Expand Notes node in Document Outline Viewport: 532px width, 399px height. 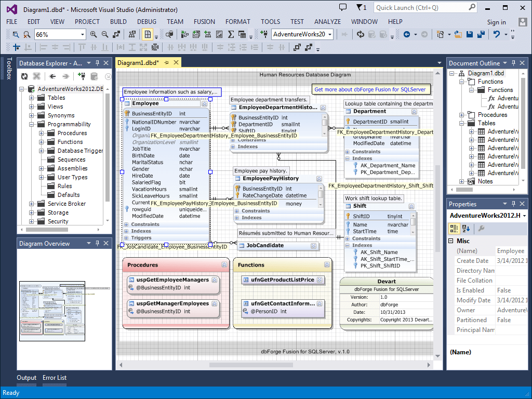461,181
